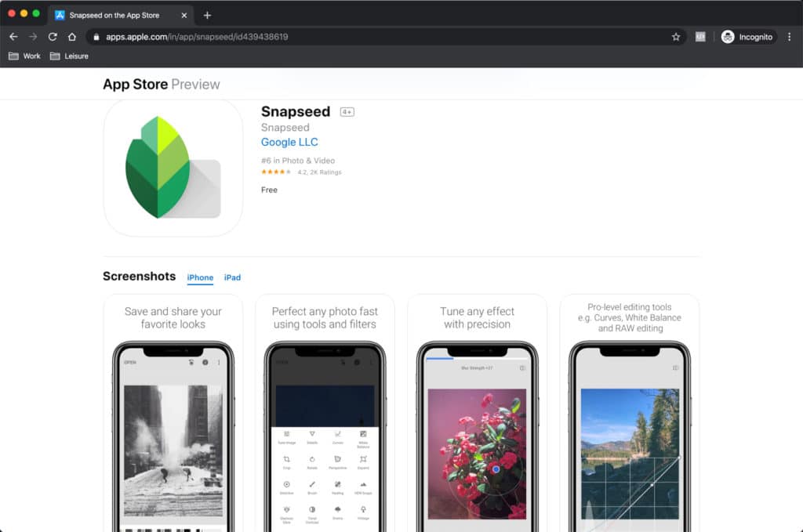803x532 pixels.
Task: Click the star rating display
Action: pos(277,172)
